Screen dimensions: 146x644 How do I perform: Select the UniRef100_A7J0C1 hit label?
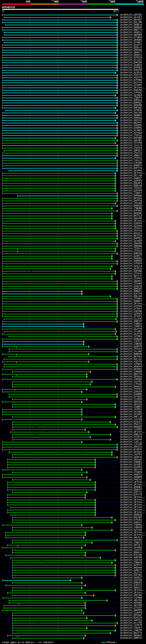pyautogui.click(x=131, y=60)
